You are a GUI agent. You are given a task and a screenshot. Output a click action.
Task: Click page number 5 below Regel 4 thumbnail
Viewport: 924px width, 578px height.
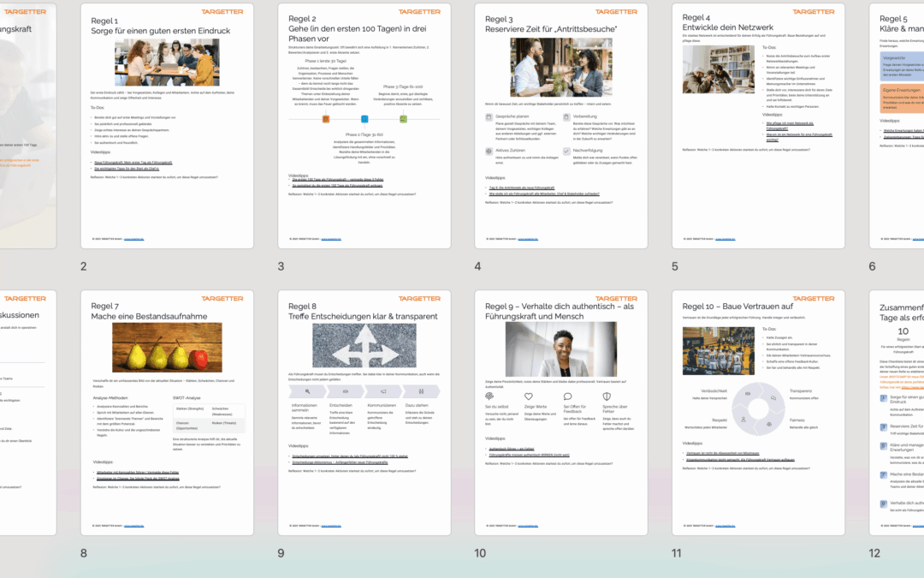click(x=675, y=266)
